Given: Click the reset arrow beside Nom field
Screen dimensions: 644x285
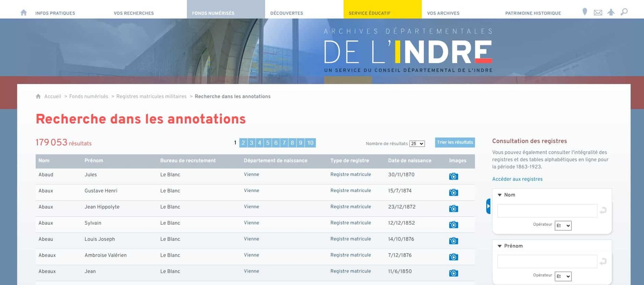Looking at the screenshot, I should tap(603, 211).
